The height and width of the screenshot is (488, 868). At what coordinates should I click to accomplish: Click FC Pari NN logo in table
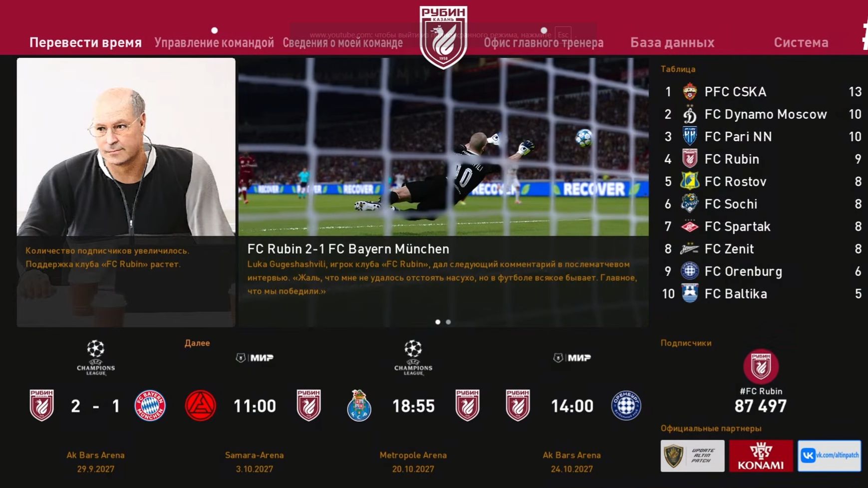tap(690, 136)
